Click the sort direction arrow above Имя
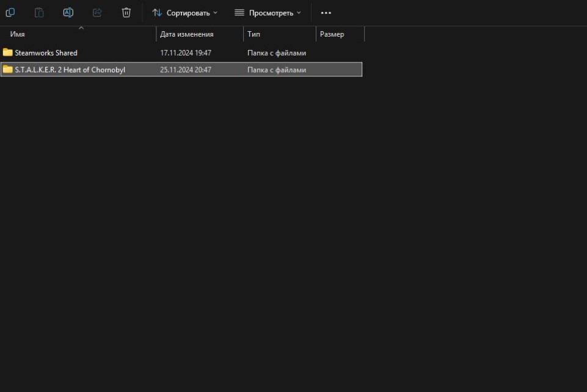Viewport: 587px width, 392px height. click(x=81, y=27)
